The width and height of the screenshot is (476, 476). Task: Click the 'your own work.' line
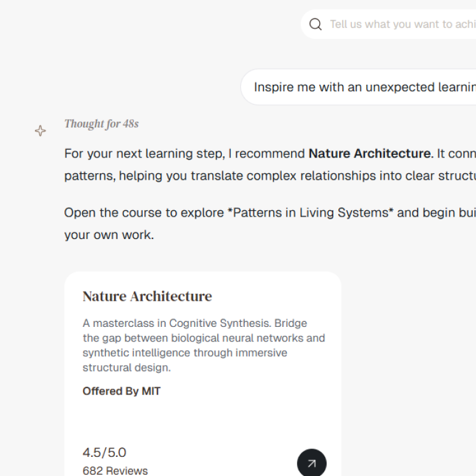pyautogui.click(x=110, y=235)
